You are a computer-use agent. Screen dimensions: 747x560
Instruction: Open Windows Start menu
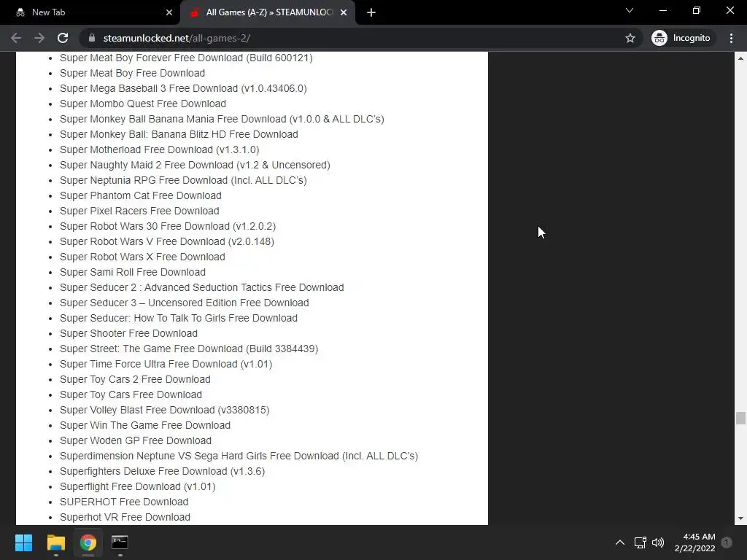tap(23, 542)
